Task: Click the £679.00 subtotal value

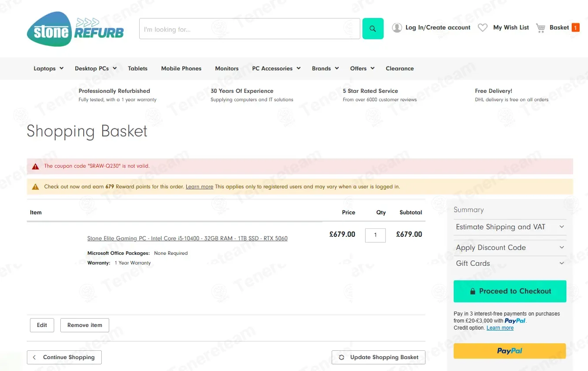Action: click(409, 235)
